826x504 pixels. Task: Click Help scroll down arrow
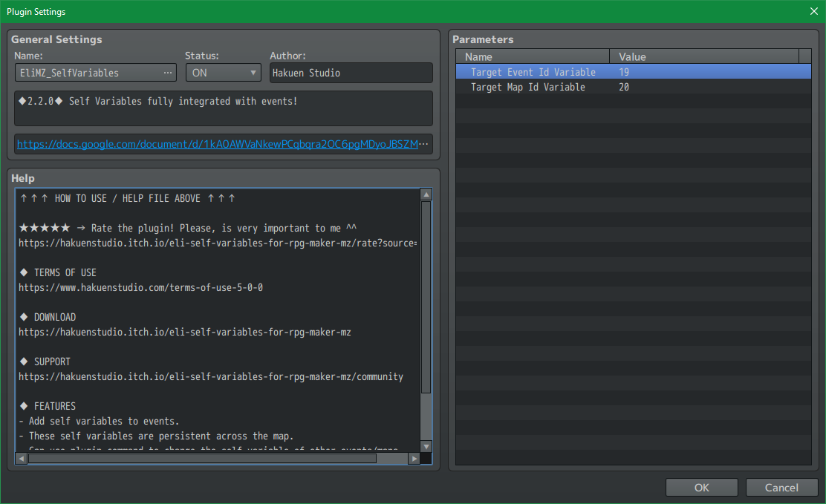click(x=426, y=446)
